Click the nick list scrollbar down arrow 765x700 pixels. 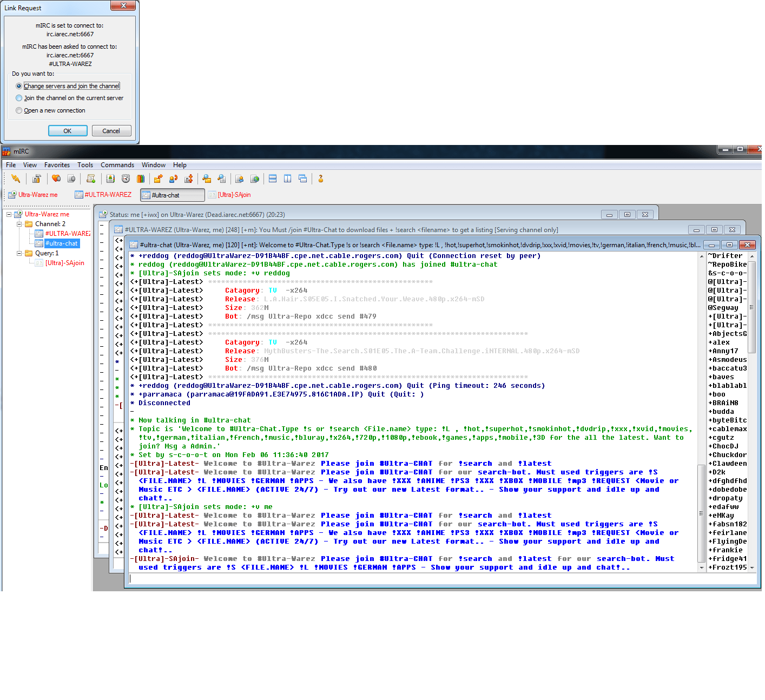pos(752,567)
